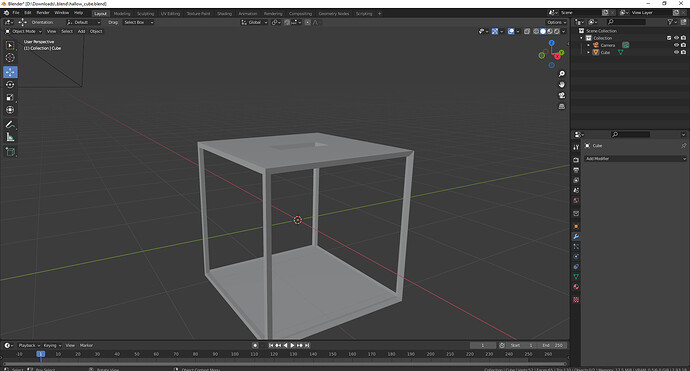Activate the Add Cube tool
The image size is (690, 371).
tap(10, 152)
